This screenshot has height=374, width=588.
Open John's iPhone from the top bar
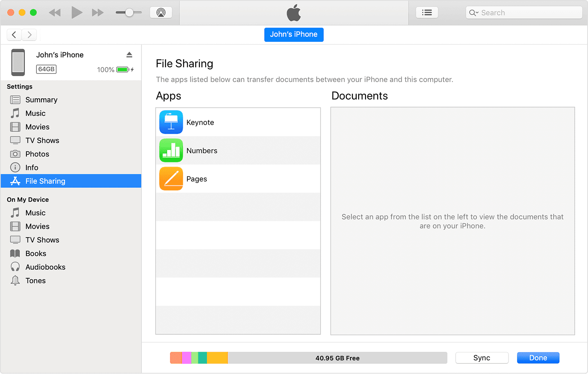[294, 34]
